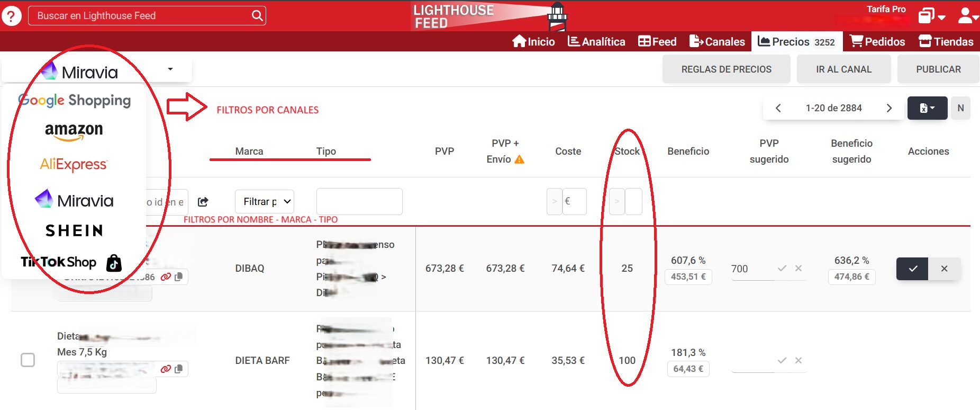Focus the Tipo filter input field

tap(359, 201)
